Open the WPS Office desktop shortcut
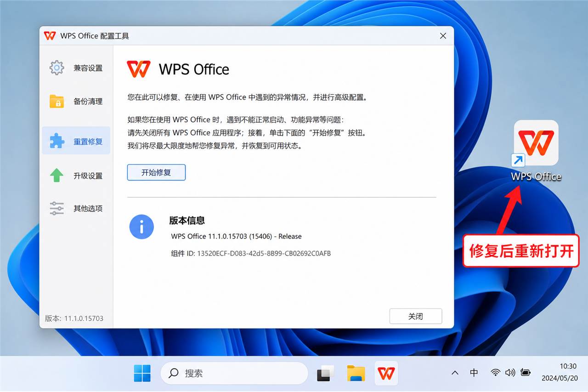588x392 pixels. click(536, 151)
